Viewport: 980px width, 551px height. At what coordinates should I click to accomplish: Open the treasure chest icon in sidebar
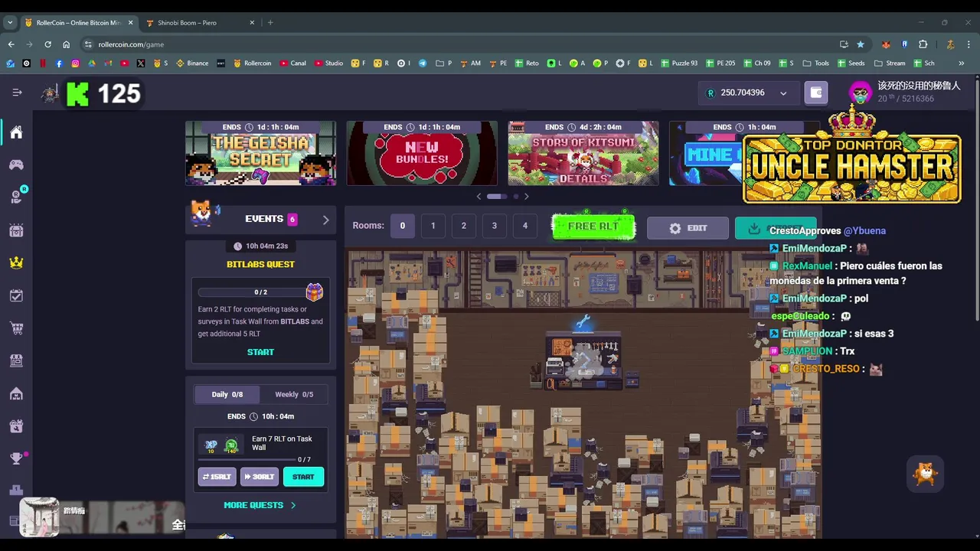tap(16, 230)
